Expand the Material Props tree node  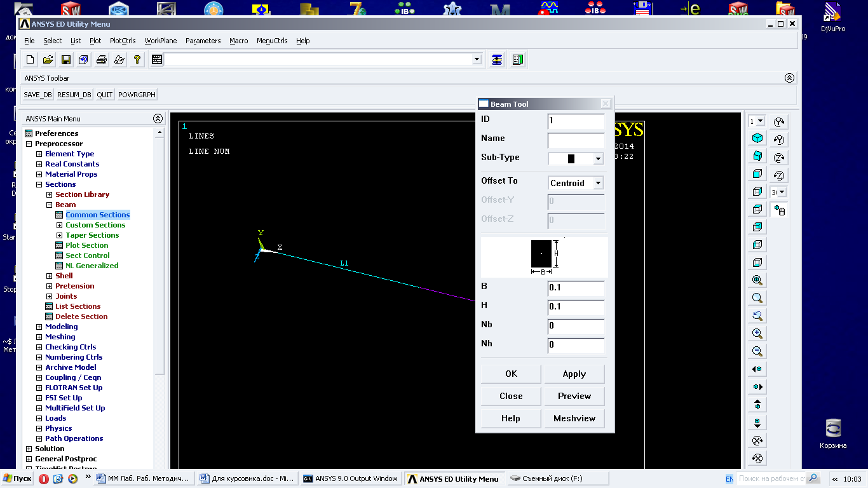tap(39, 174)
